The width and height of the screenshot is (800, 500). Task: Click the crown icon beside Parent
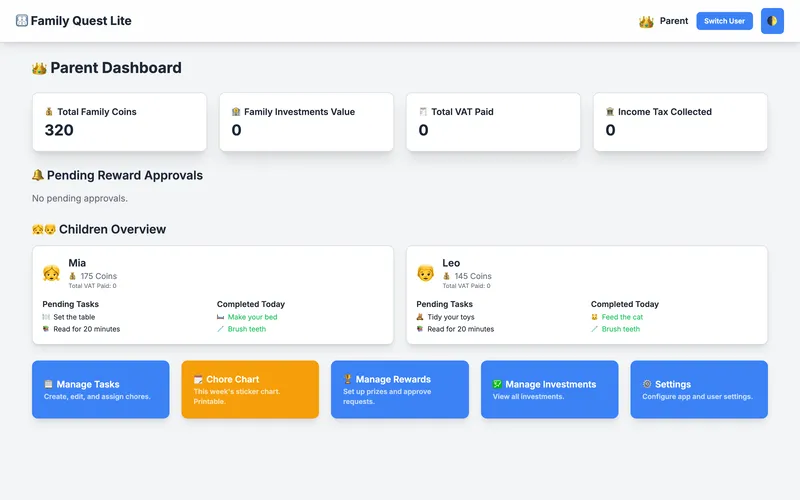[x=646, y=21]
